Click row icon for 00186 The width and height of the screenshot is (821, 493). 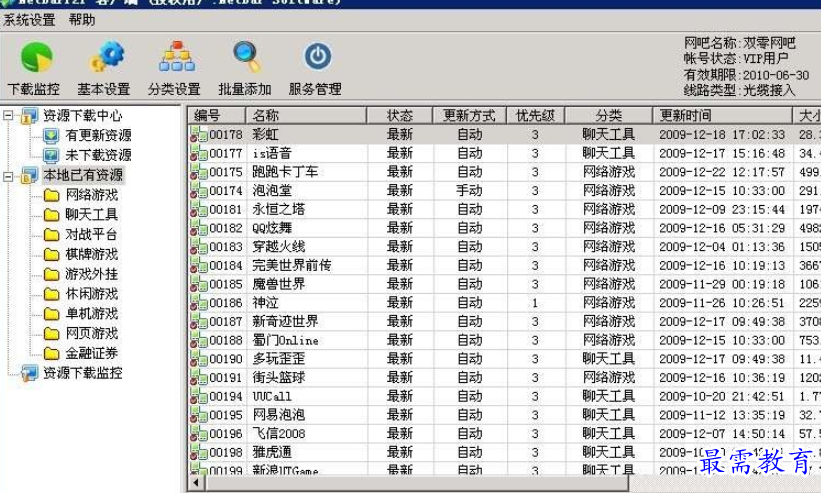pyautogui.click(x=198, y=303)
